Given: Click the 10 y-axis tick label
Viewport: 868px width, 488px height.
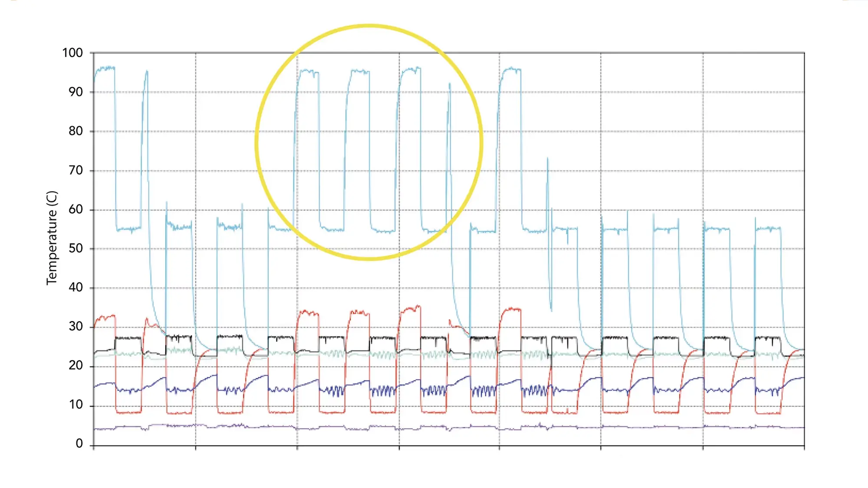Looking at the screenshot, I should 76,405.
